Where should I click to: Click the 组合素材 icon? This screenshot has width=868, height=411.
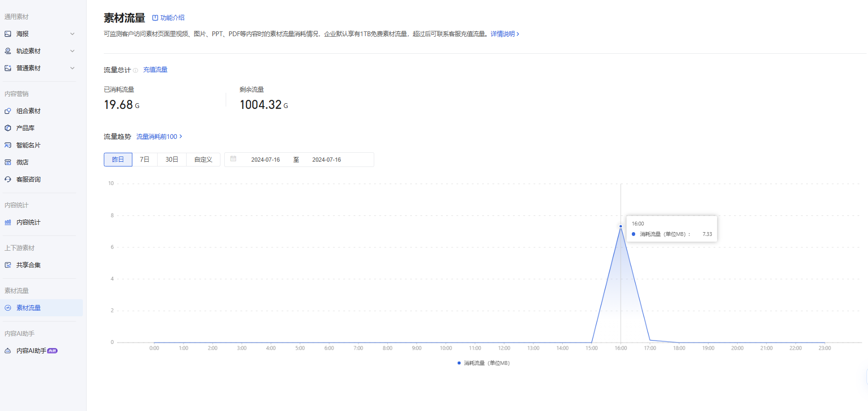point(8,111)
